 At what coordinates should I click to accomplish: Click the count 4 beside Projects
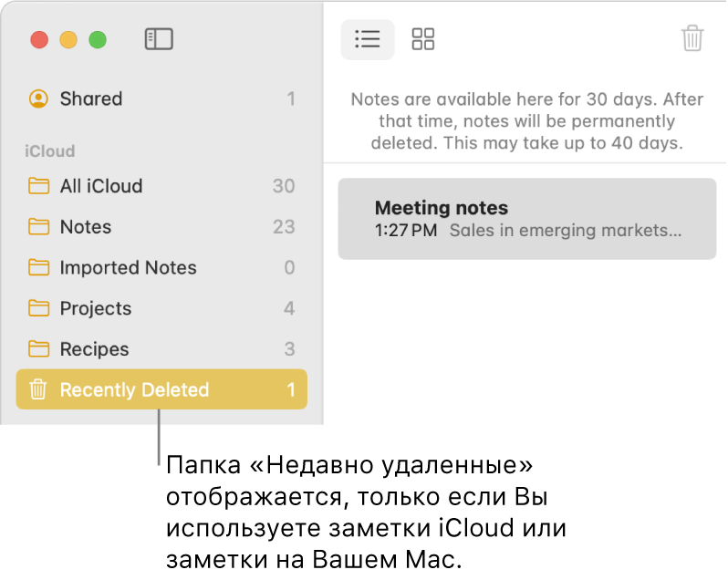point(289,308)
